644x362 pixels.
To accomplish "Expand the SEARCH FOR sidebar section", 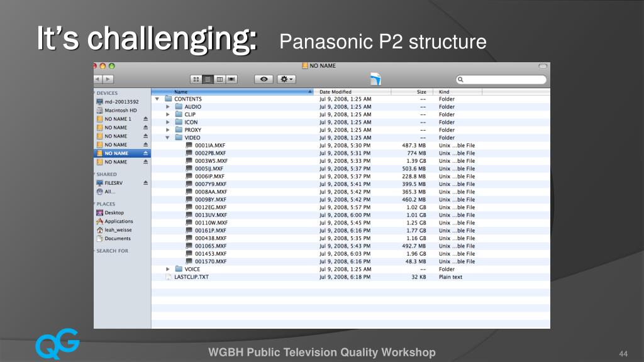I will coord(94,251).
